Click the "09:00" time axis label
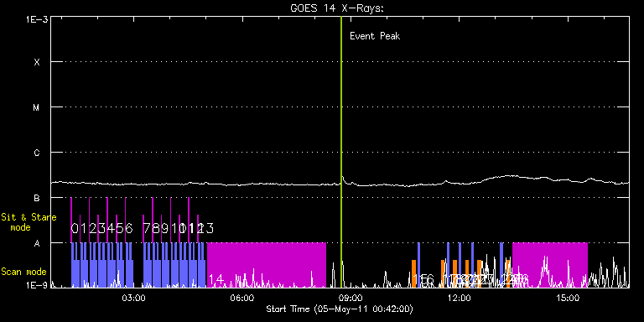 (x=351, y=299)
